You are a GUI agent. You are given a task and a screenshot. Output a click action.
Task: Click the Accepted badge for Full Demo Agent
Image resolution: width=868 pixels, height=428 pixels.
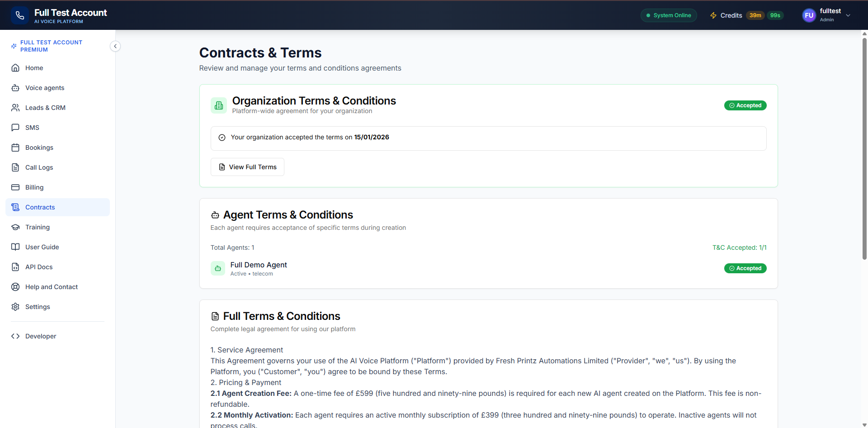745,268
